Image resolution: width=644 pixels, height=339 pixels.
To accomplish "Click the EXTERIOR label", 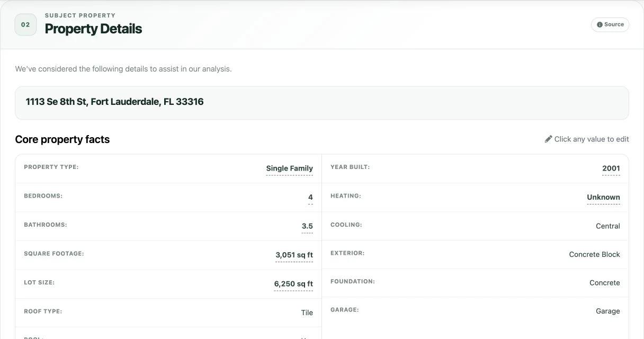I will 347,253.
